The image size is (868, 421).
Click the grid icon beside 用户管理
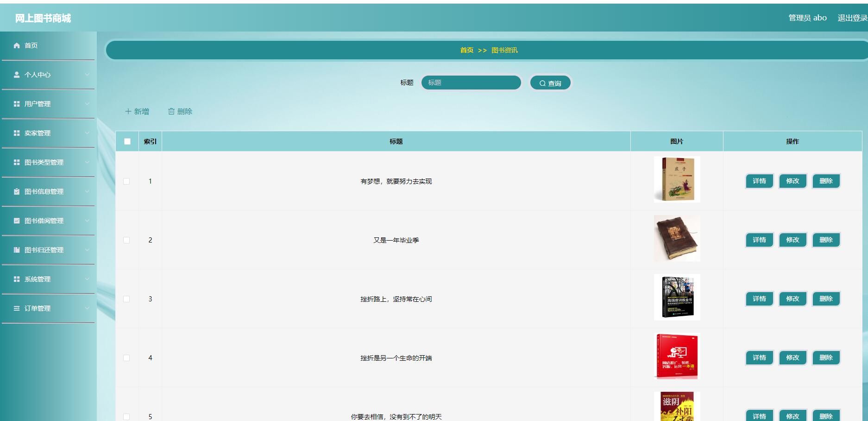17,104
